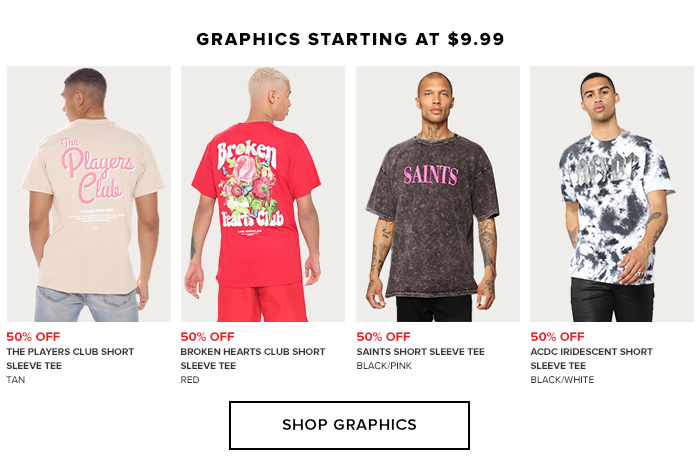
Task: Click The Players Club Short Sleeve Tee title
Action: (x=70, y=358)
